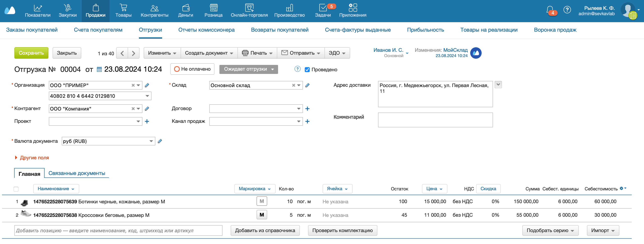Edit organization with pencil icon

[147, 85]
